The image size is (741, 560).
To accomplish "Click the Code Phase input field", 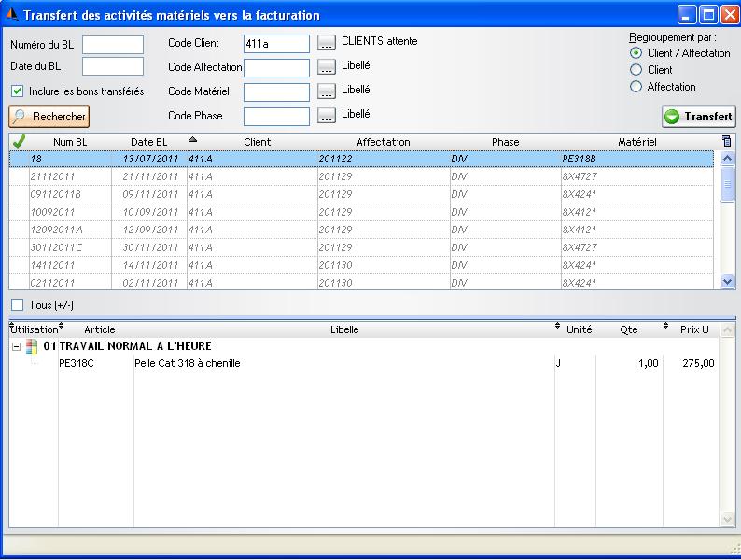I will pos(276,117).
